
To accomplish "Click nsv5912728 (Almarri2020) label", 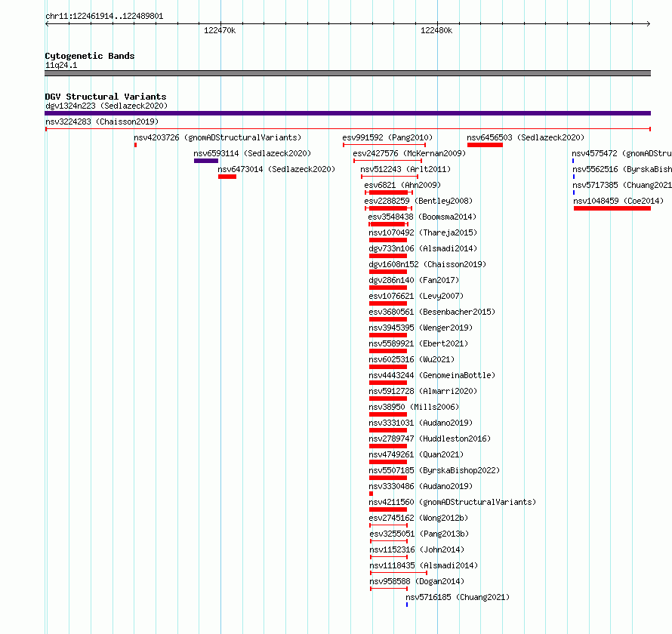I will 423,391.
